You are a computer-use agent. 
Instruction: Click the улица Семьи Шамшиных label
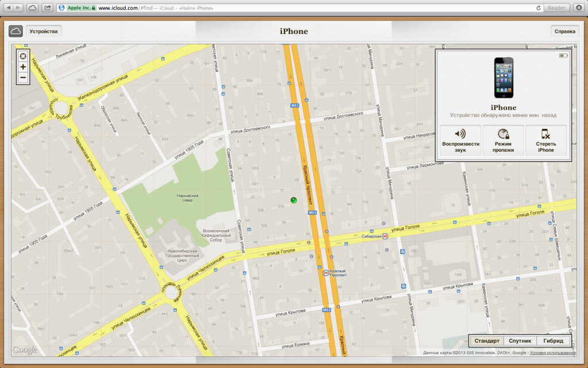click(556, 235)
